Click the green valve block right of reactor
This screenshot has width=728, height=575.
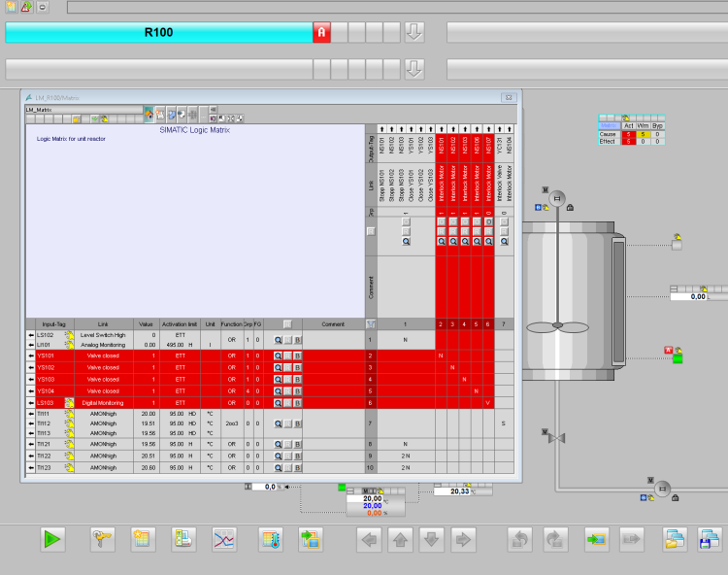point(678,358)
